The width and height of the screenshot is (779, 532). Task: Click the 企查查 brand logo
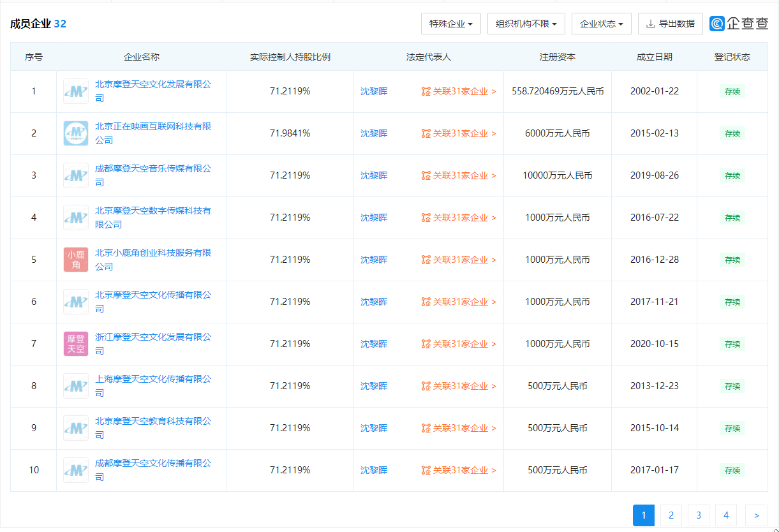tap(739, 24)
